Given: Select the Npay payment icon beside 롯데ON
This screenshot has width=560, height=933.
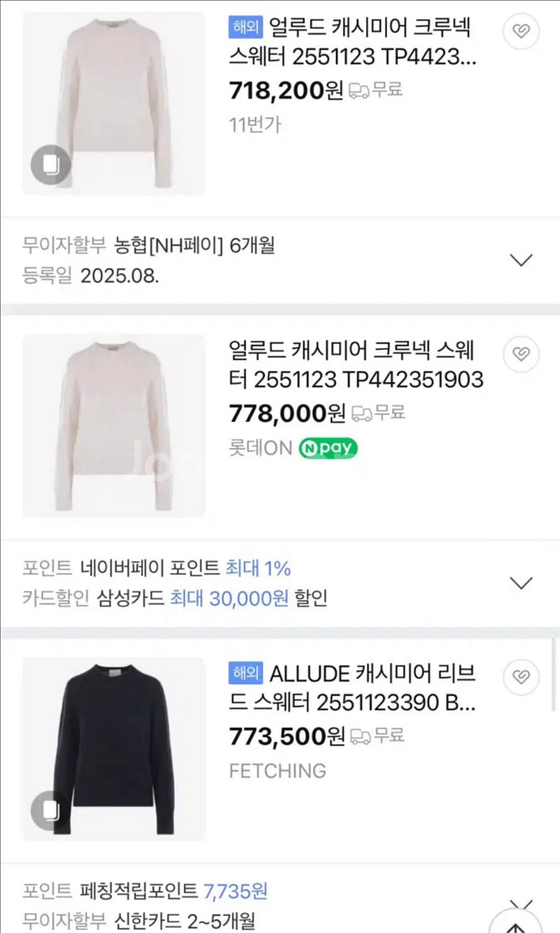Looking at the screenshot, I should coord(326,448).
